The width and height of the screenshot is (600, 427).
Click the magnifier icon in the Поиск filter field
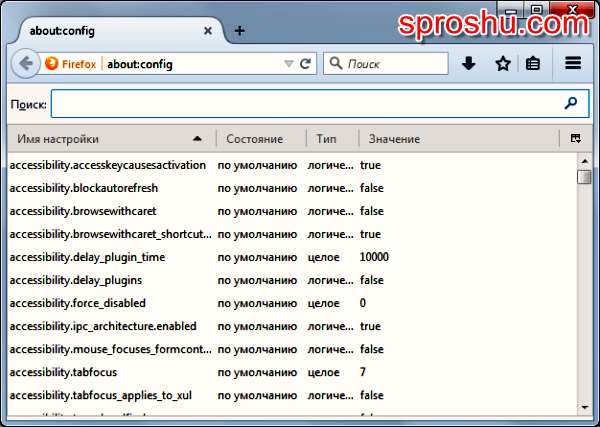(x=571, y=103)
